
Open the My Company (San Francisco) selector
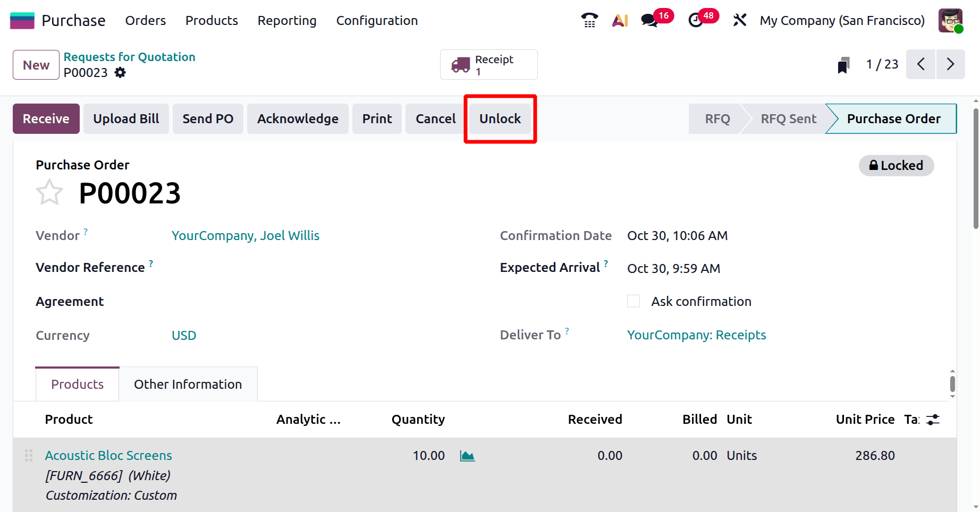pos(842,20)
